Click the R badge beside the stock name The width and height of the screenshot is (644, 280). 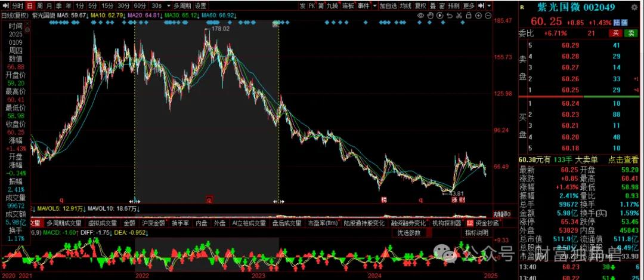522,7
